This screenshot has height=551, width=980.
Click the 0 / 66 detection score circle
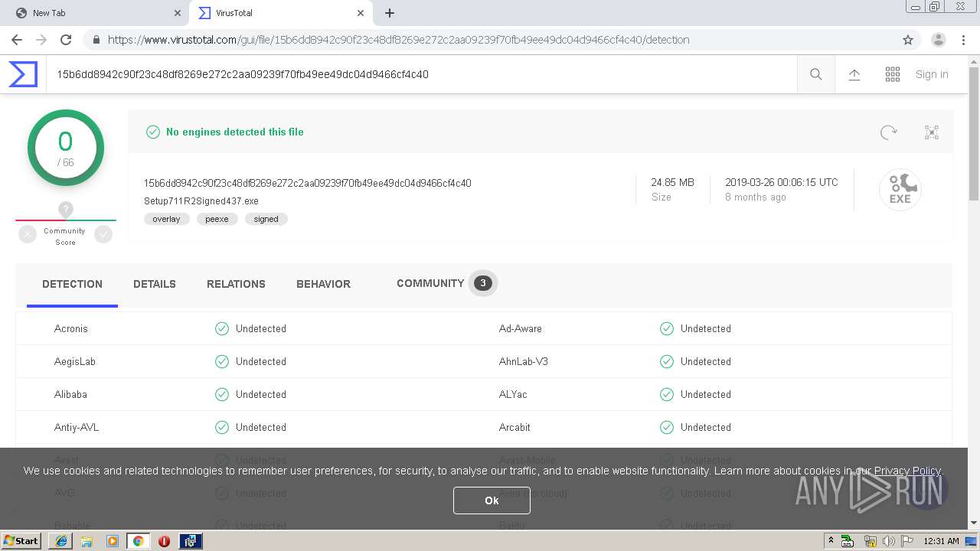(66, 148)
